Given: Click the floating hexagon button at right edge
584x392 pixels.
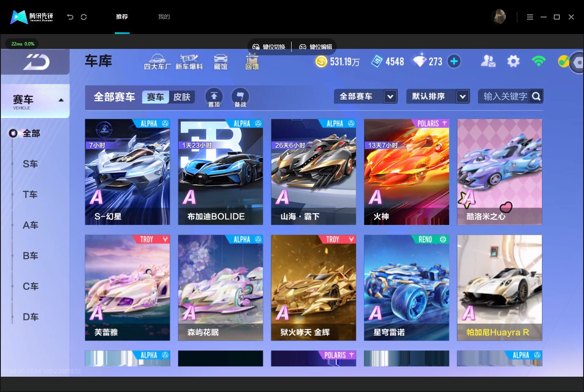Looking at the screenshot, I should click(x=577, y=63).
